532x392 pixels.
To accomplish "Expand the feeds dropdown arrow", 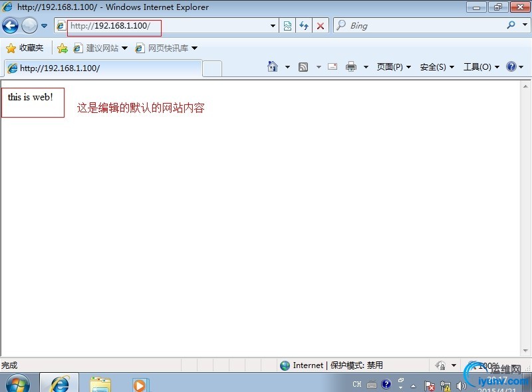I will coord(319,67).
